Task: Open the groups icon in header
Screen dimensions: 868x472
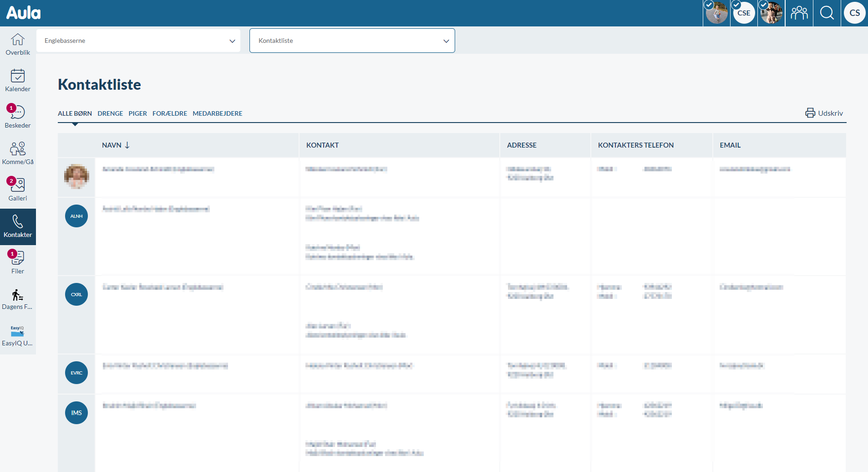Action: (x=799, y=13)
